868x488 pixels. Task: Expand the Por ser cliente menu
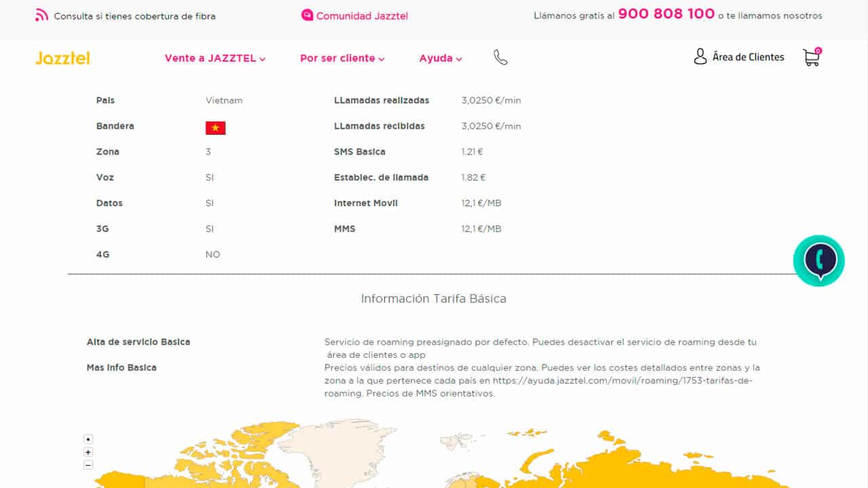point(342,58)
